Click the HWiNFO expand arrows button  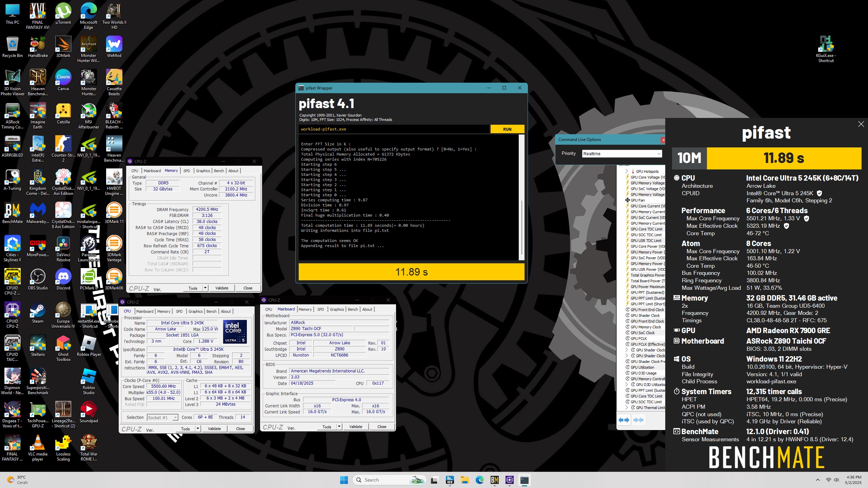624,420
